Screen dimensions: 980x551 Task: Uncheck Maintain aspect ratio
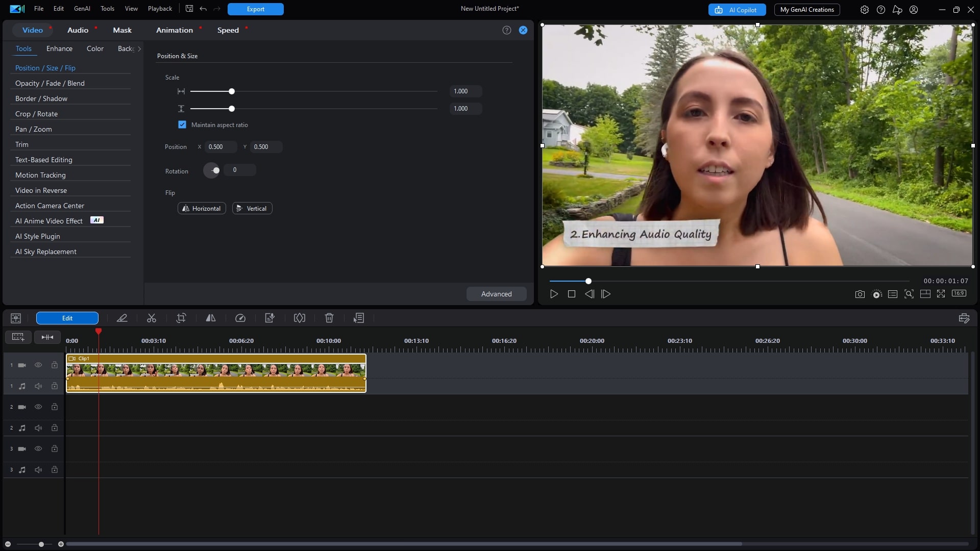point(182,124)
